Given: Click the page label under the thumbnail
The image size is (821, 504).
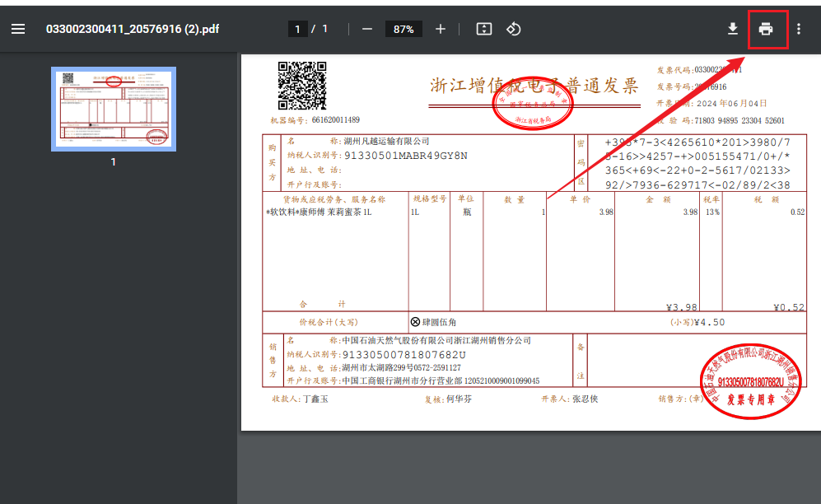Looking at the screenshot, I should 114,162.
